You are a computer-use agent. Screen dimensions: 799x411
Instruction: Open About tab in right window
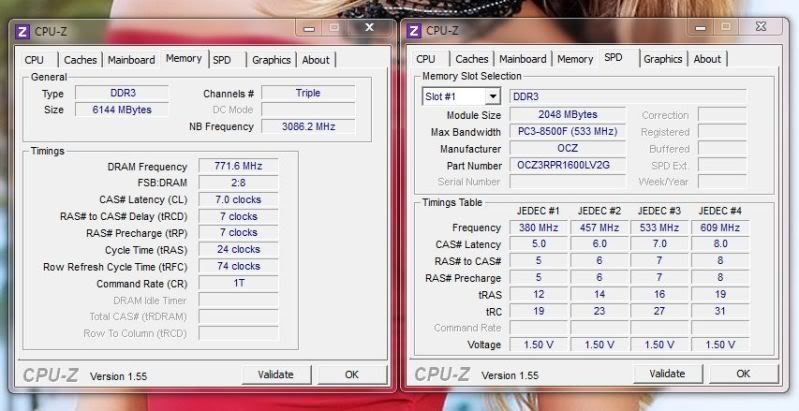[x=707, y=59]
